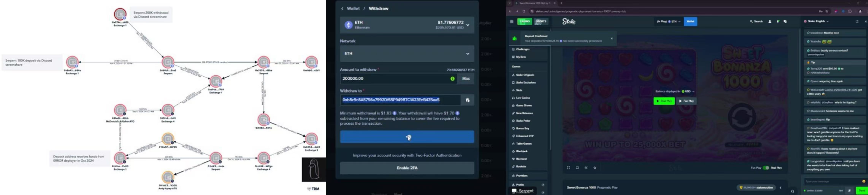Open live stats icon under the game
The width and height of the screenshot is (868, 195).
(586, 168)
